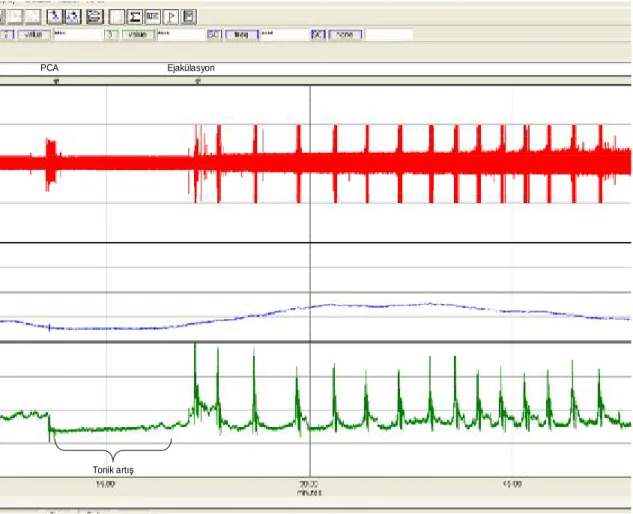Click the first 'SC' channel box
The image size is (633, 514).
tap(214, 35)
